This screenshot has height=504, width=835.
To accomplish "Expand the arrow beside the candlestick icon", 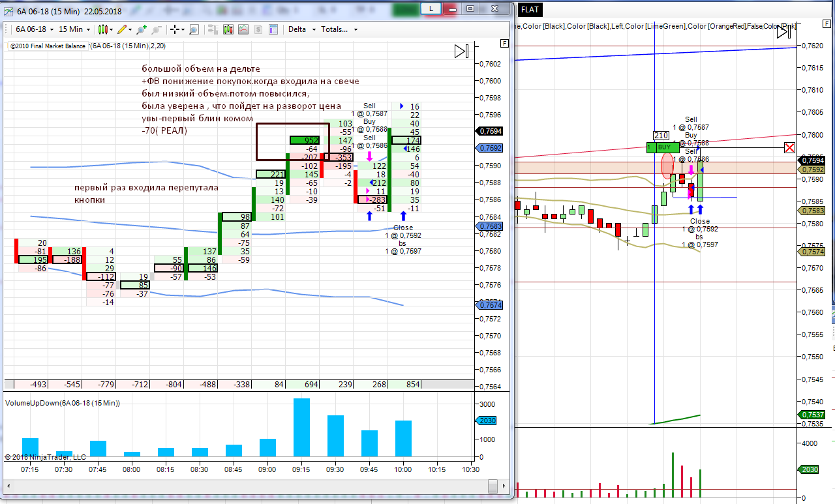I will click(111, 29).
